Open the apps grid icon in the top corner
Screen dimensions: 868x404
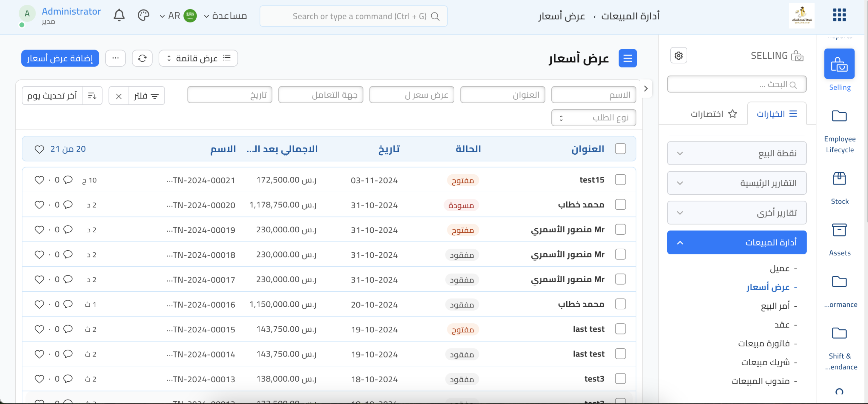tap(840, 15)
